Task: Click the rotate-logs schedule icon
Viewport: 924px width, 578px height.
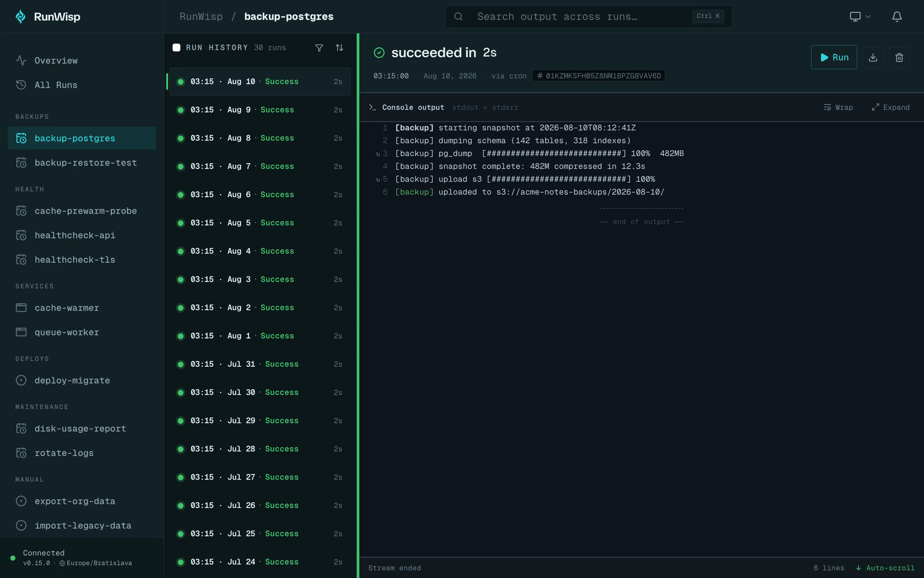Action: pyautogui.click(x=21, y=453)
